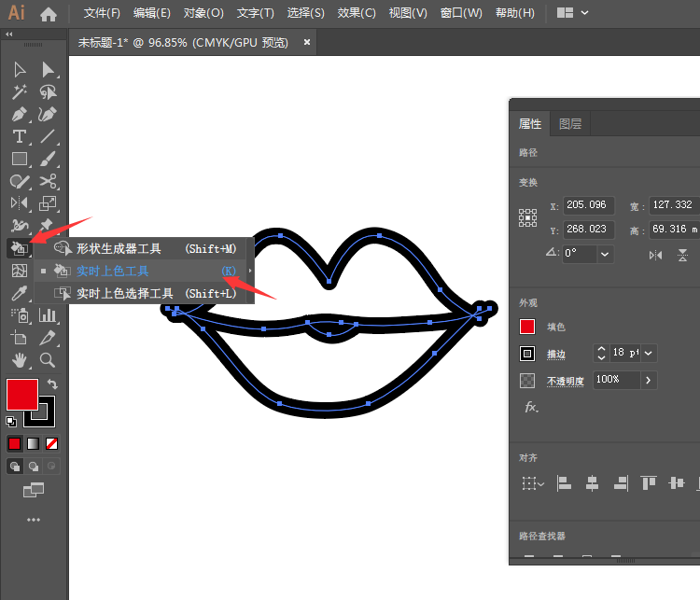Select the Puppet Warp pin tool
Screen dimensions: 700x600
pyautogui.click(x=48, y=226)
